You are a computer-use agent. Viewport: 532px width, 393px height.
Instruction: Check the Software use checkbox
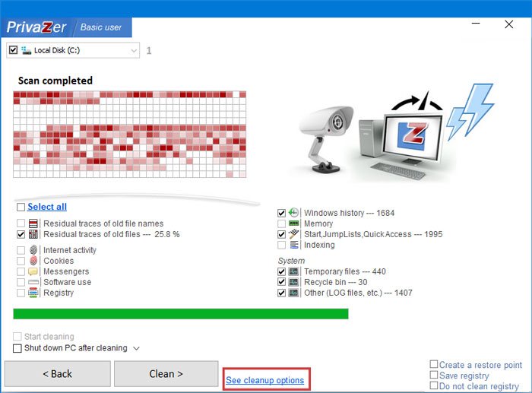coord(21,282)
